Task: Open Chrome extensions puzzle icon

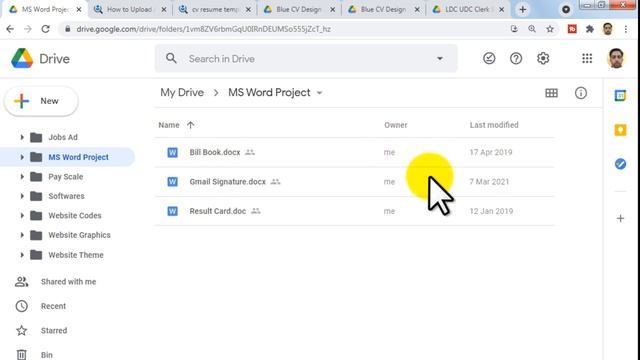Action: [590, 29]
